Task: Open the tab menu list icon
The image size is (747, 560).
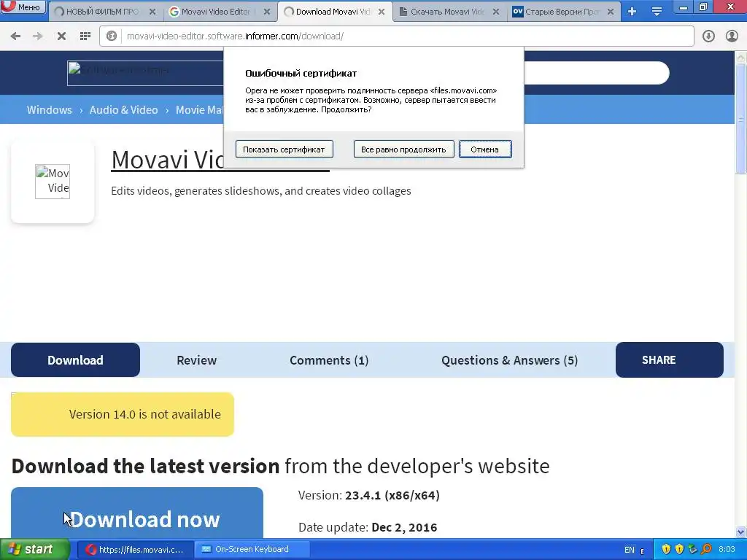Action: point(657,12)
